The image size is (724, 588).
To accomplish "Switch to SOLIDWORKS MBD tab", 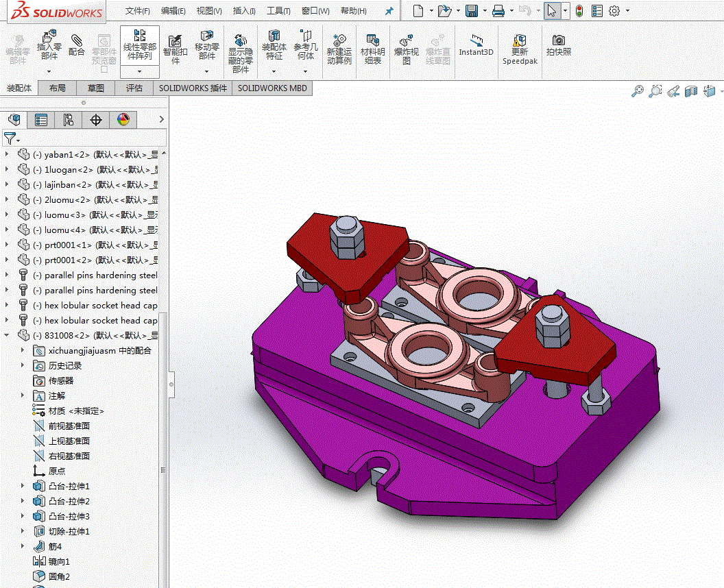I will [272, 88].
